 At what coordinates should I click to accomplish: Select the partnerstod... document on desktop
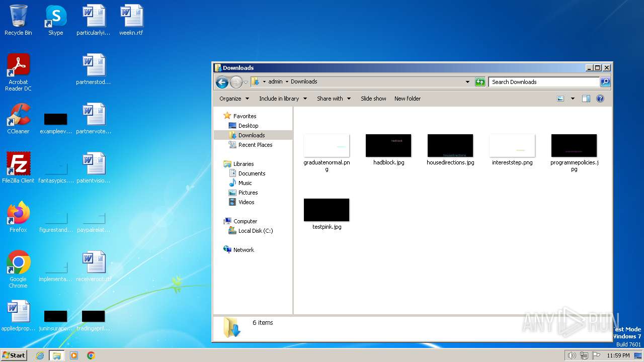94,69
